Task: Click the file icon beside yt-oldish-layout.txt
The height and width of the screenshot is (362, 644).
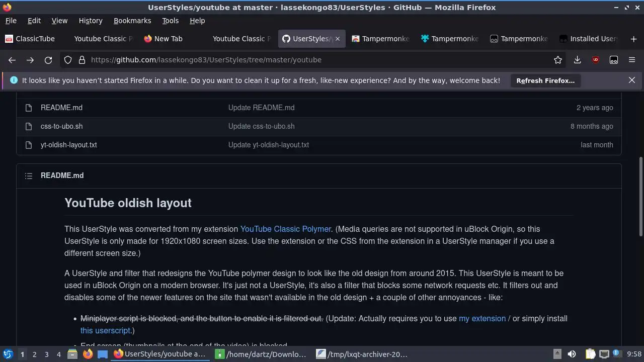Action: [29, 145]
